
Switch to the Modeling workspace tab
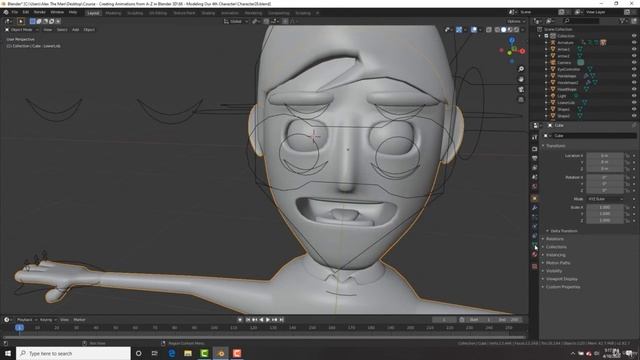click(113, 13)
